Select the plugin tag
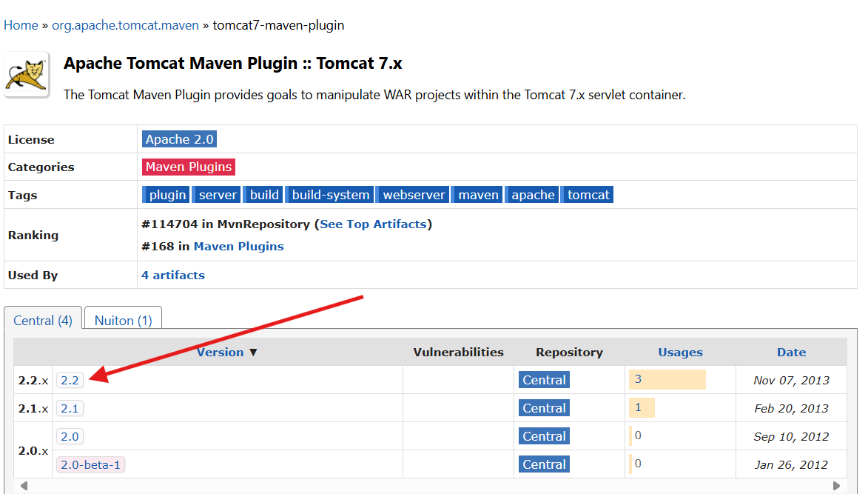The height and width of the screenshot is (494, 868). [x=166, y=195]
